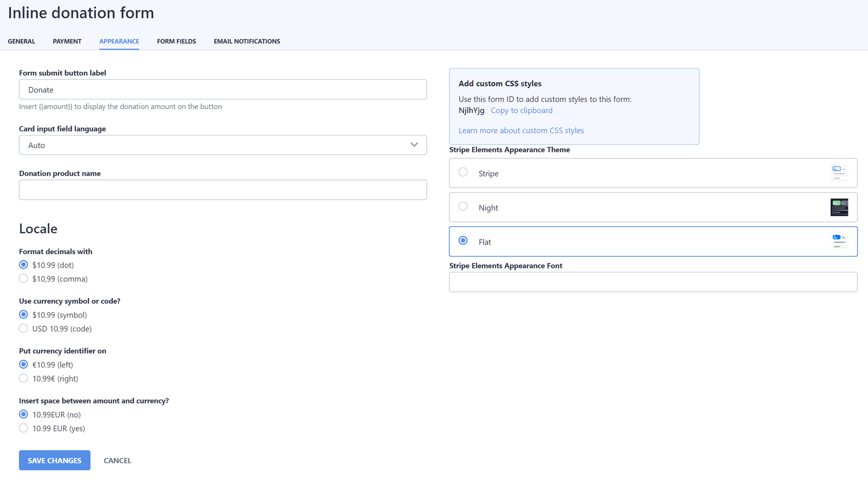Select 10.99€ (right) currency position

[23, 378]
